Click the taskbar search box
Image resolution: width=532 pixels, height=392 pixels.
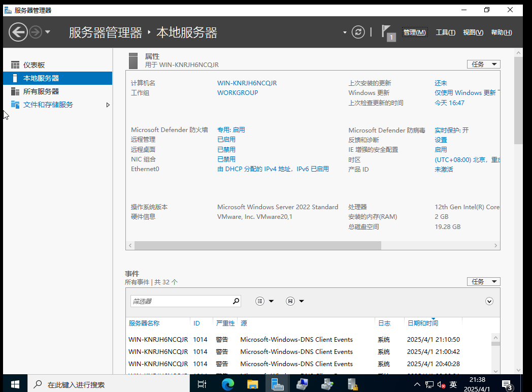109,384
